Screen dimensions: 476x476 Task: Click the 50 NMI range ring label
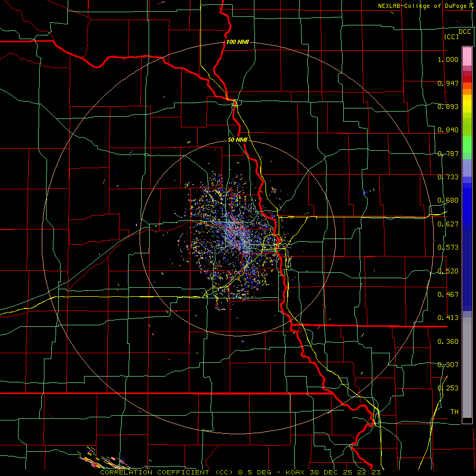click(237, 140)
